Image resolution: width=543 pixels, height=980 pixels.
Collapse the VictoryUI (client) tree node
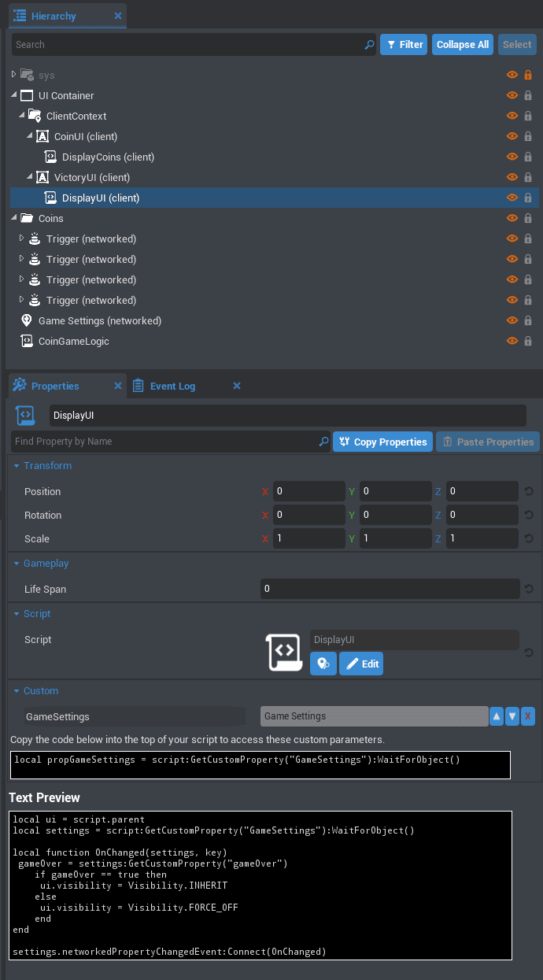coord(30,177)
